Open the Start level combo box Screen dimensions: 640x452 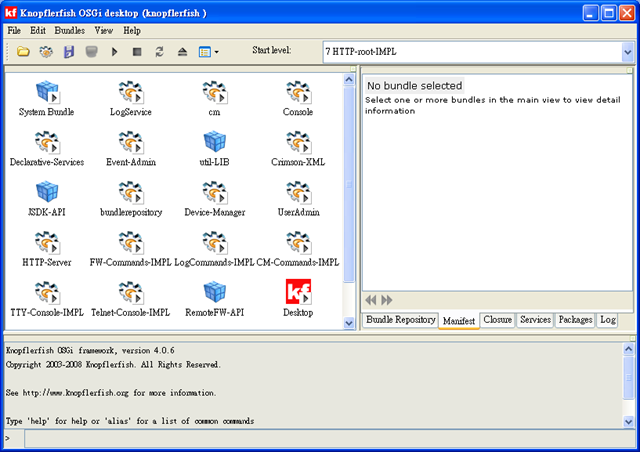tap(478, 52)
